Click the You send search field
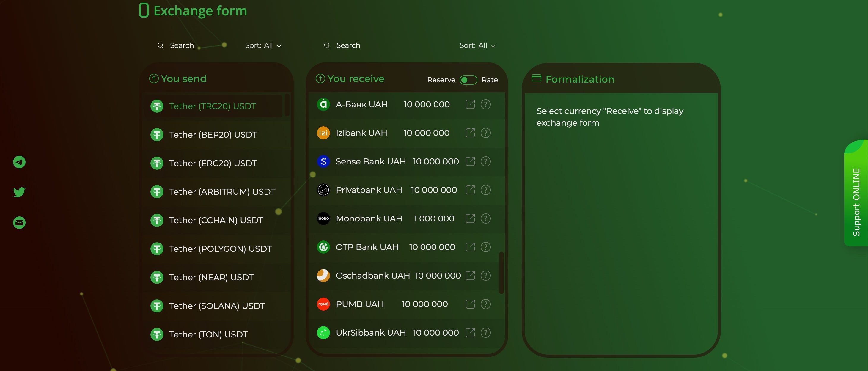Image resolution: width=868 pixels, height=371 pixels. click(x=182, y=45)
